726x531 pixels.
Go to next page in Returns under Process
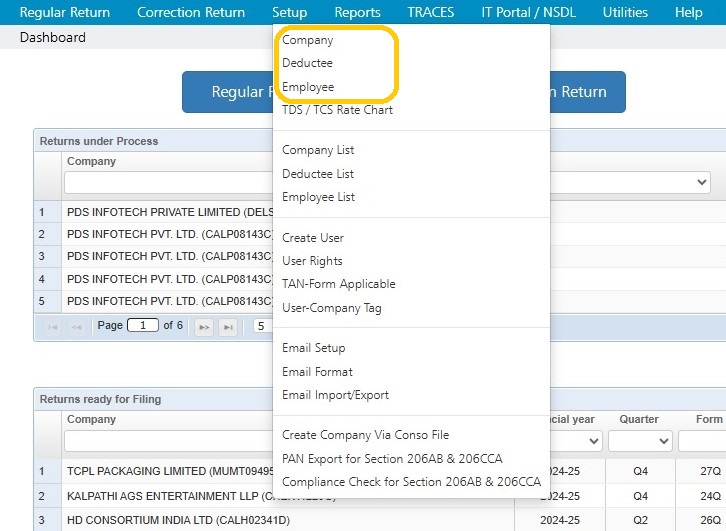point(204,327)
